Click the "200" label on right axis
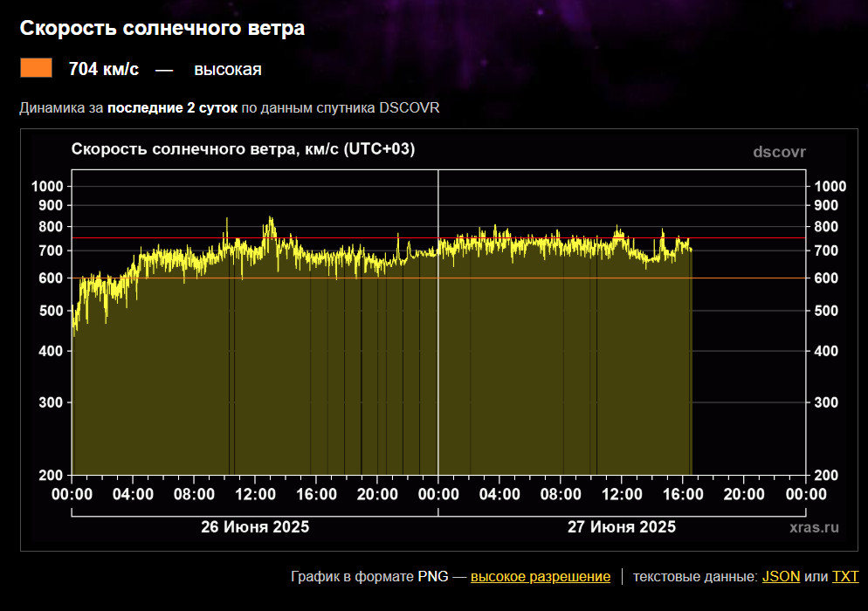 coord(826,476)
